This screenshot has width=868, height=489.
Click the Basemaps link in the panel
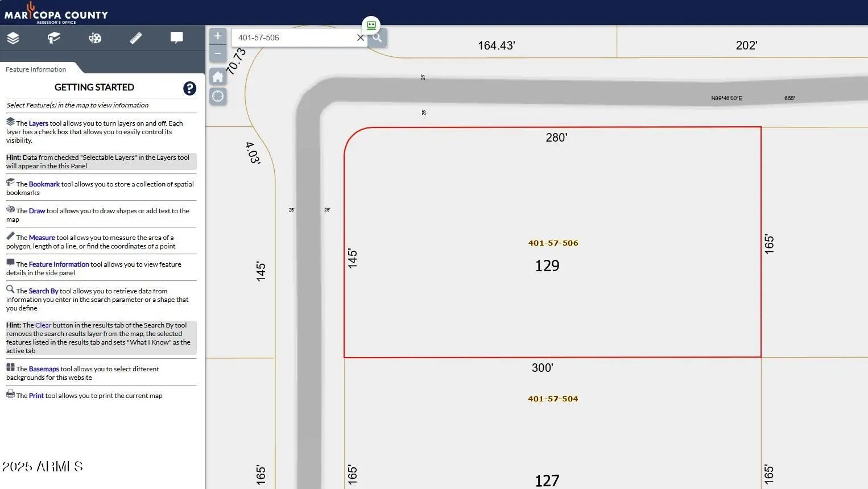tap(43, 369)
